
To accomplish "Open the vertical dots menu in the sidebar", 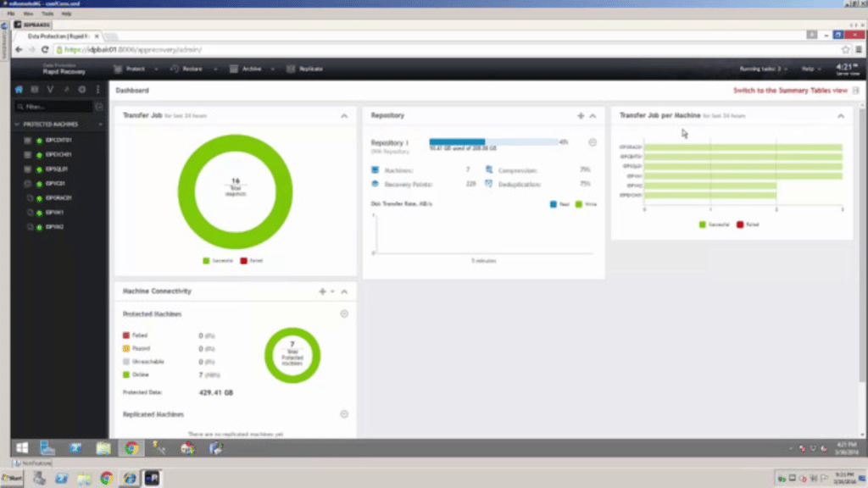I will click(97, 90).
